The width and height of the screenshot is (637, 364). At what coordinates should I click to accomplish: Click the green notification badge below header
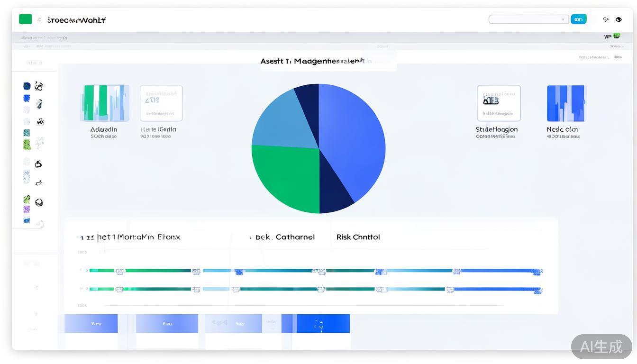616,36
